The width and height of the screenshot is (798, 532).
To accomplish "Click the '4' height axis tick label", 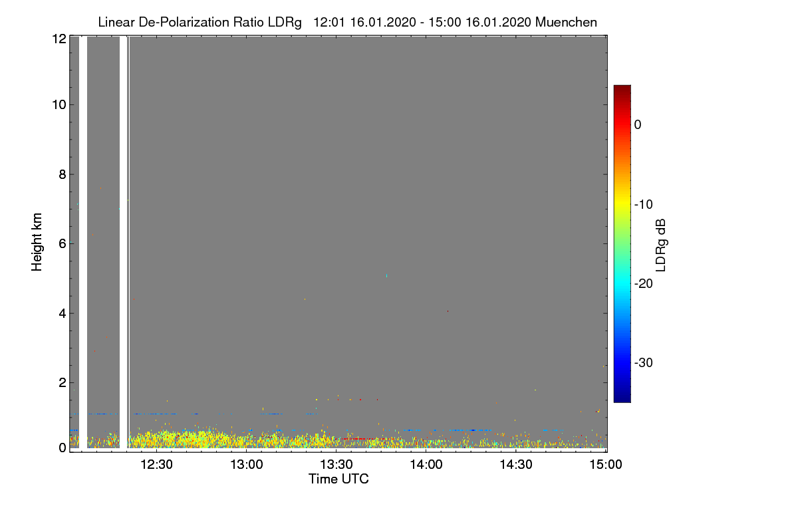I will pos(63,313).
